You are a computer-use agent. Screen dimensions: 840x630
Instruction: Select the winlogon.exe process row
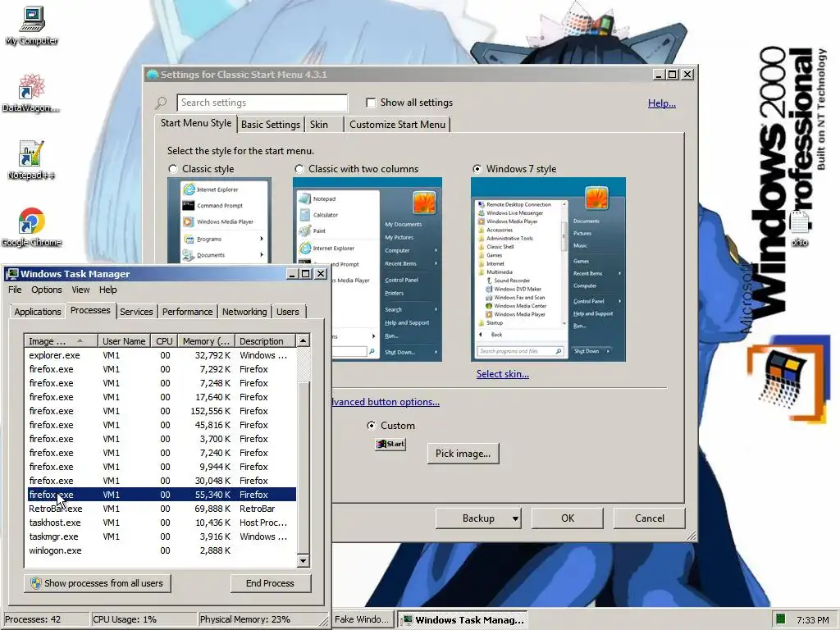pos(162,550)
